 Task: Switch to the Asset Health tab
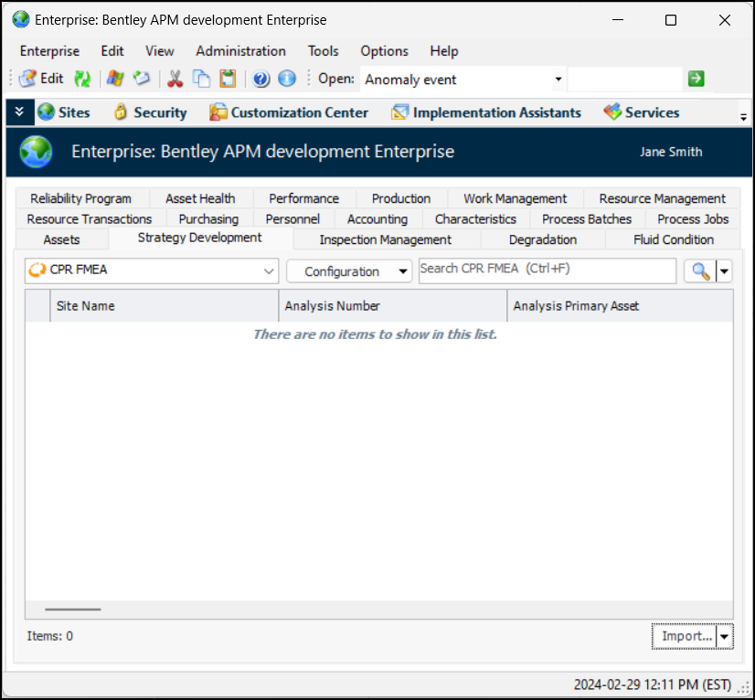point(200,198)
